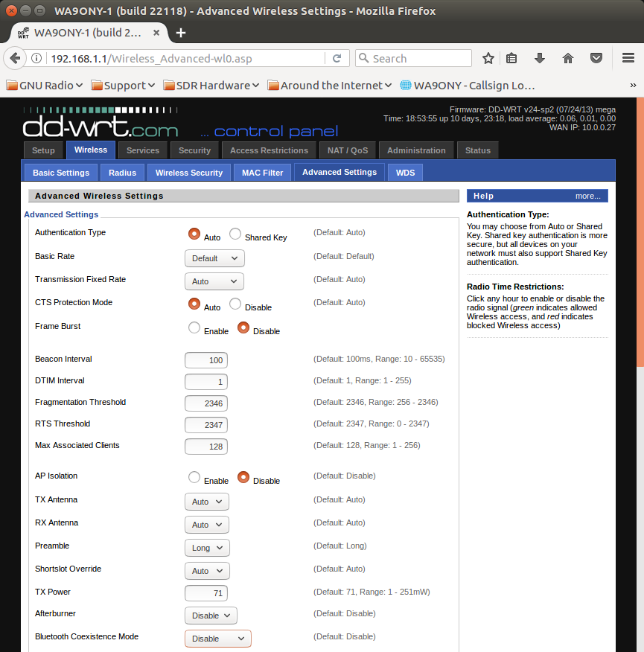The image size is (644, 652).
Task: Click the Help more... link
Action: click(x=587, y=196)
